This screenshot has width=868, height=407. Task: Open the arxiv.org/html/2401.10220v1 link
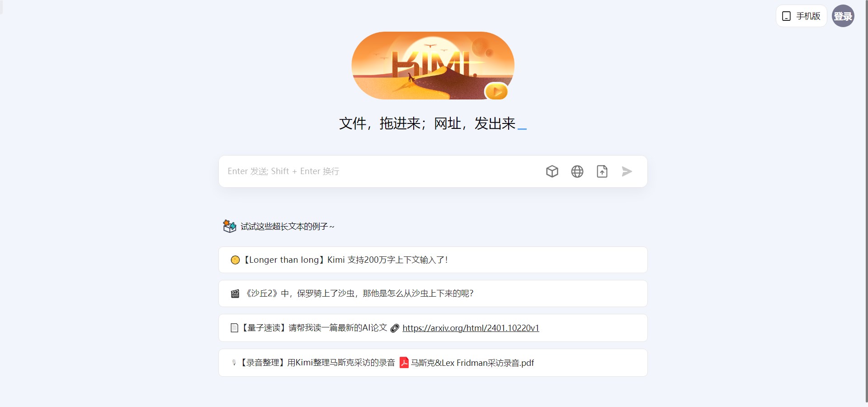(471, 328)
